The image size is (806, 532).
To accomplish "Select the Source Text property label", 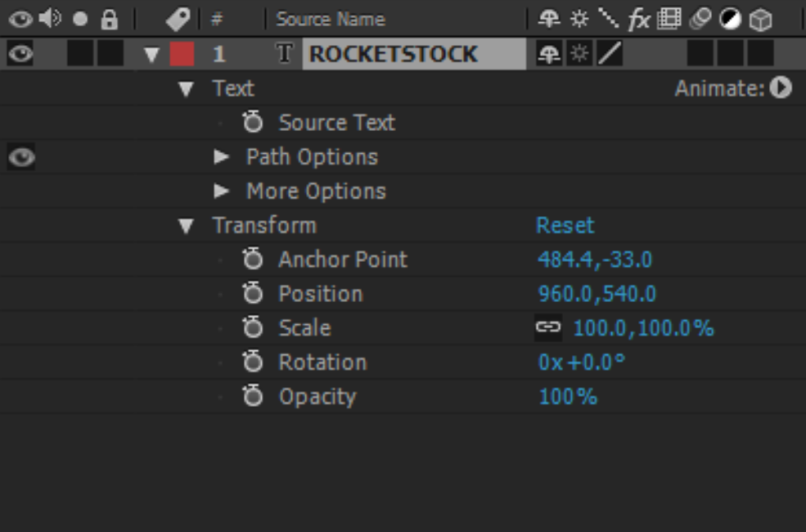I will [x=336, y=122].
